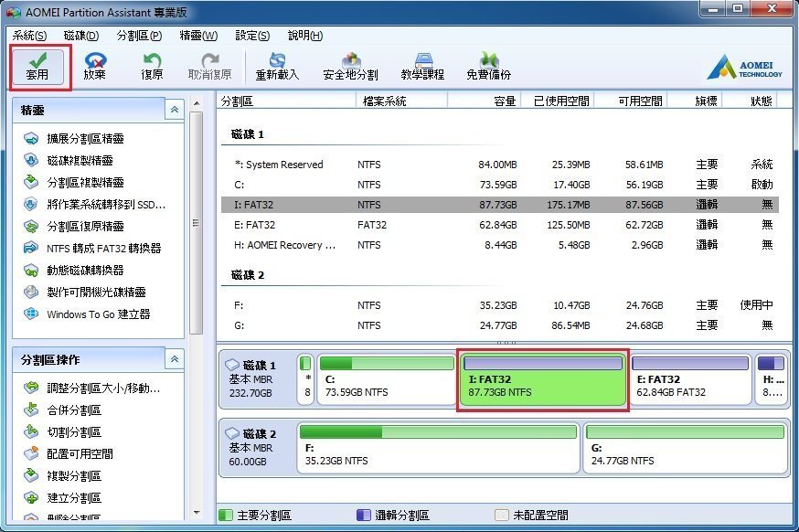Click the 邏輯分割區 blue legend swatch
Screen dimensions: 799x532
pos(363,515)
